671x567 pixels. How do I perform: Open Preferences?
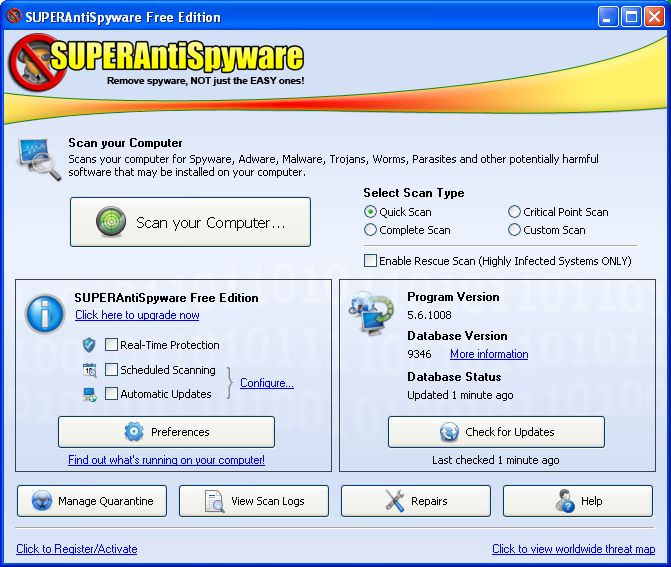tap(166, 432)
